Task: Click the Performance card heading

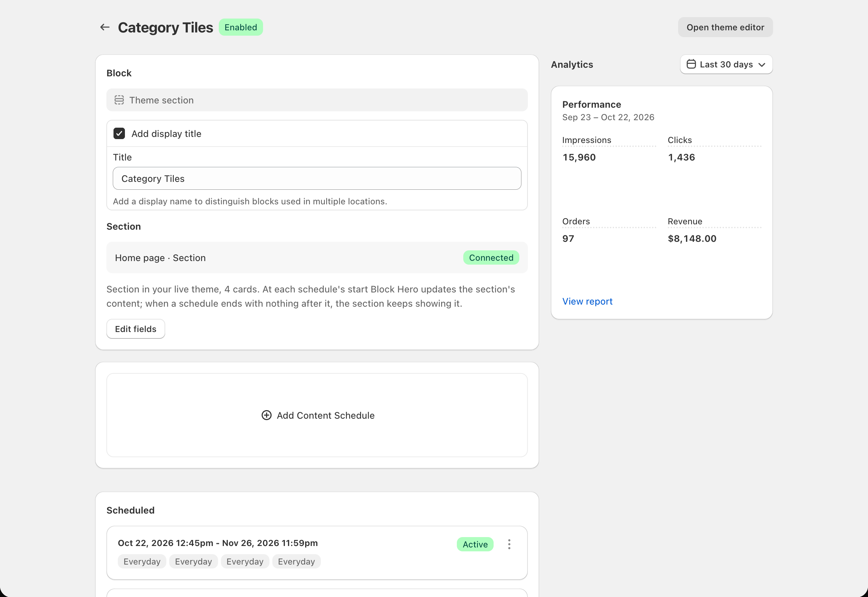Action: click(x=591, y=104)
